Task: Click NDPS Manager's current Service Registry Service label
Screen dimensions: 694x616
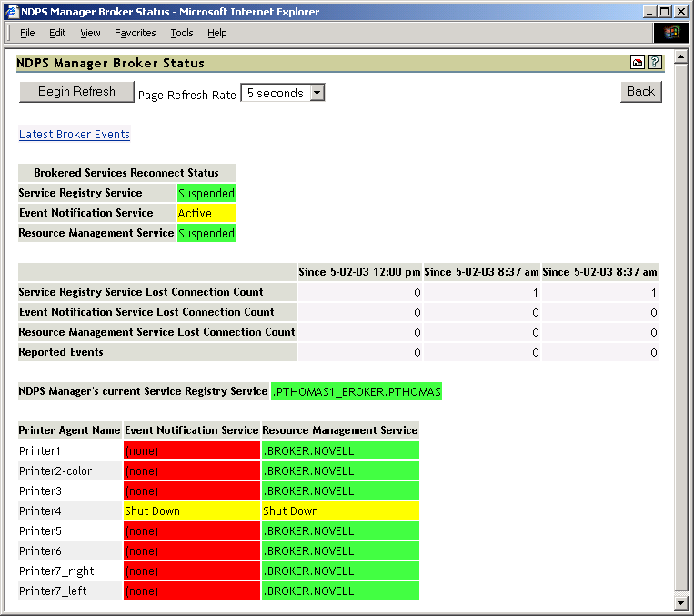Action: click(x=144, y=391)
